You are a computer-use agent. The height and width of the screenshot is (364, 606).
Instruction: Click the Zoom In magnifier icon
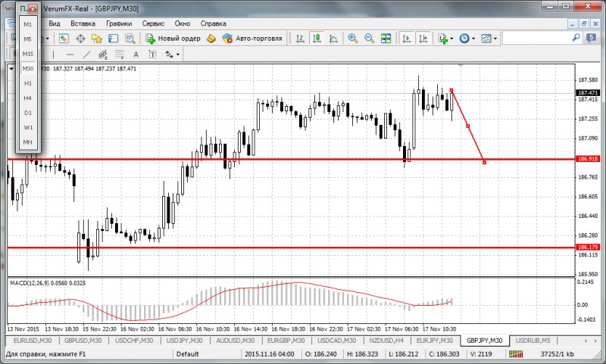click(x=352, y=39)
